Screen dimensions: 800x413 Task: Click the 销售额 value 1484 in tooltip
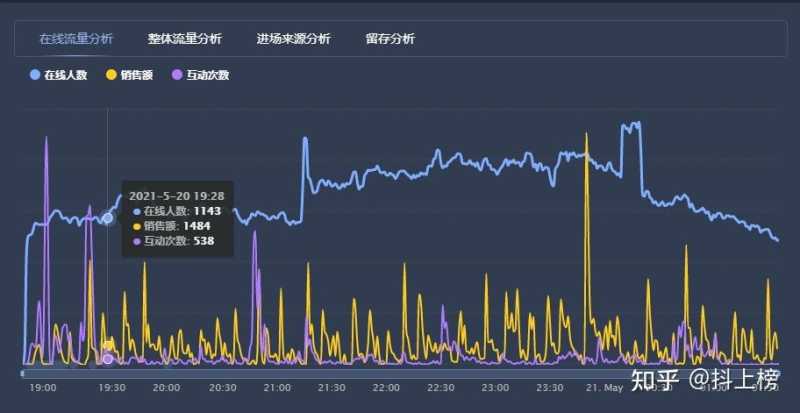coord(195,226)
